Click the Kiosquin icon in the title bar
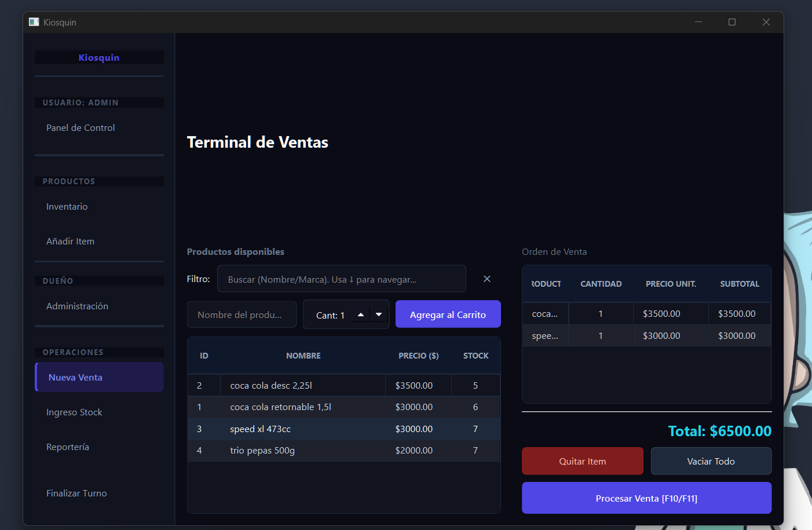The width and height of the screenshot is (812, 530). [33, 21]
